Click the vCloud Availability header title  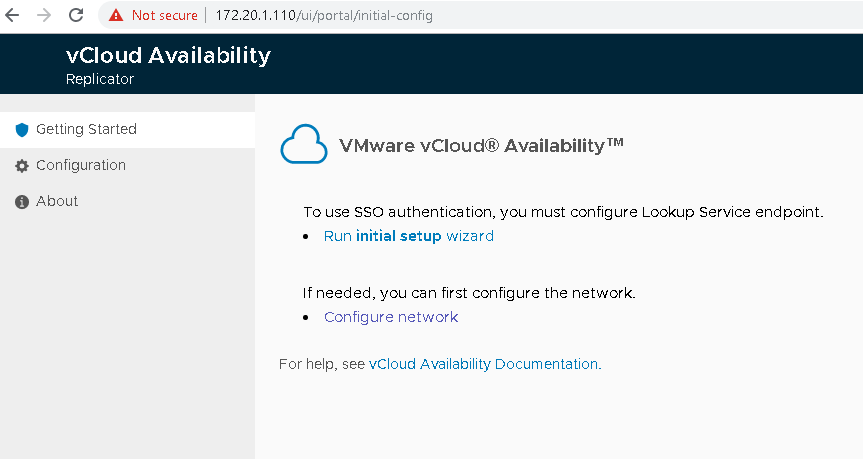[168, 55]
